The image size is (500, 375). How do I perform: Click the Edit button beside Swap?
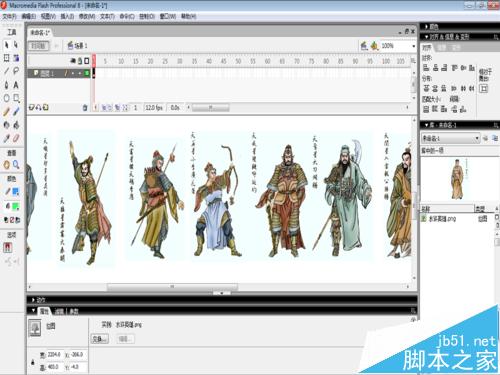pyautogui.click(x=126, y=339)
